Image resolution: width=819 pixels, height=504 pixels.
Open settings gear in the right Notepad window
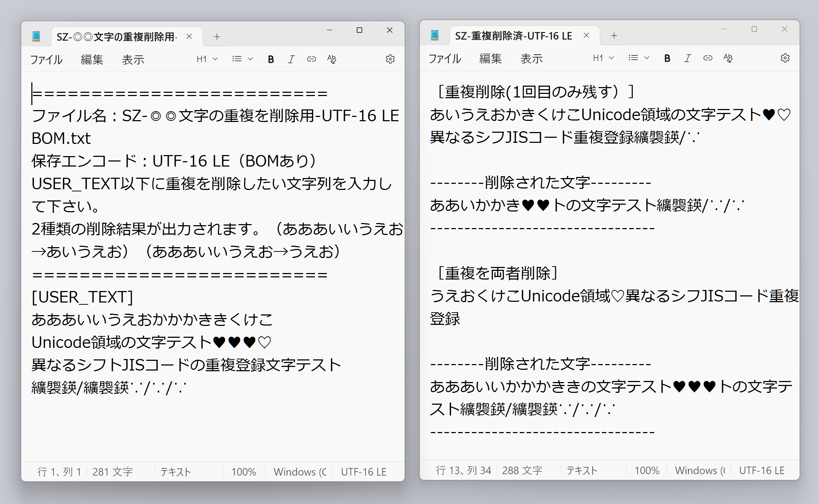point(785,58)
